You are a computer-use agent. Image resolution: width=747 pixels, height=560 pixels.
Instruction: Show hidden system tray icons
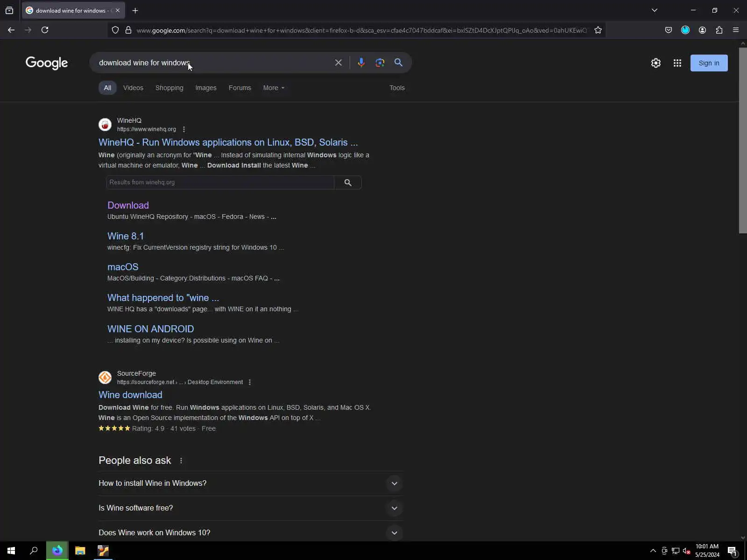point(653,551)
